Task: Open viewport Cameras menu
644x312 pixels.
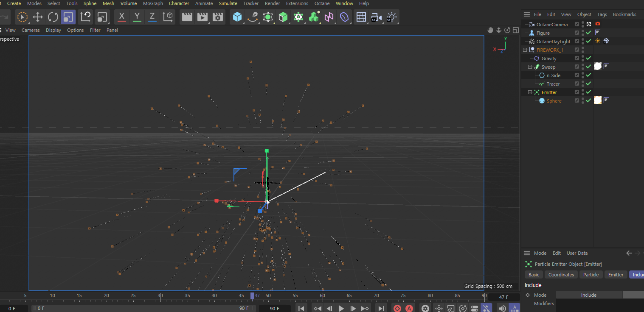Action: (31, 30)
